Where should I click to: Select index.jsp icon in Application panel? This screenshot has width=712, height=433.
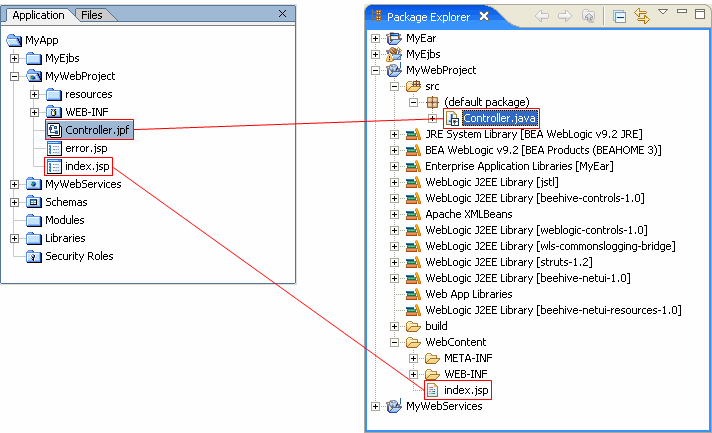[x=54, y=167]
